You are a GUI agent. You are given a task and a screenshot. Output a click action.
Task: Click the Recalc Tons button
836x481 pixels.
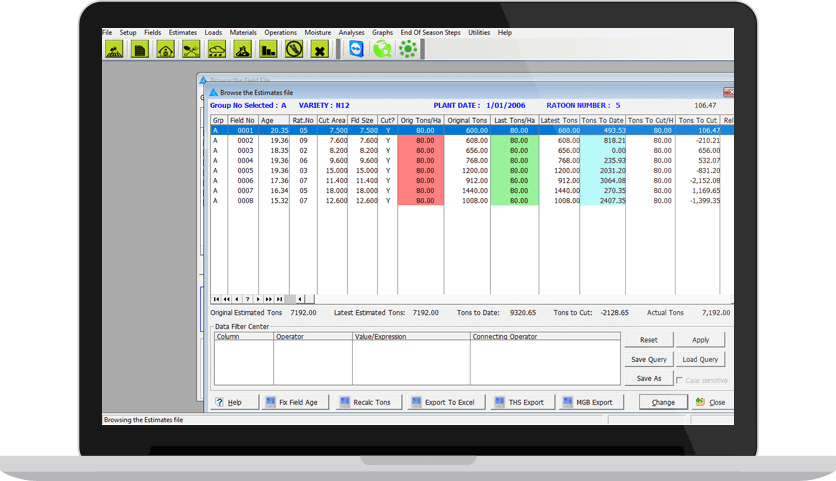coord(369,402)
